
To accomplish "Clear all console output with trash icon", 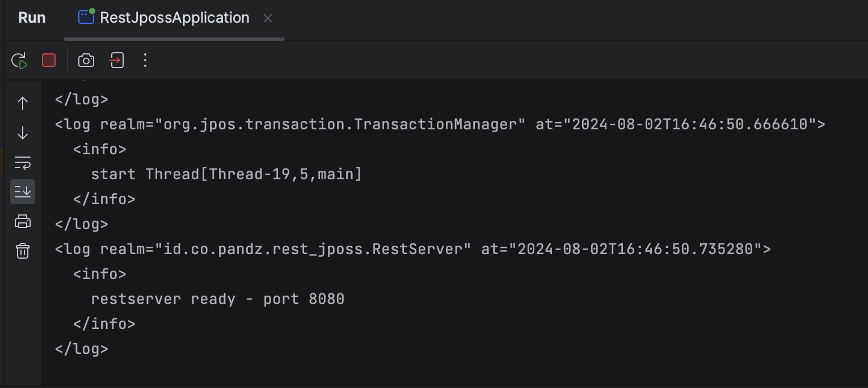I will coord(23,251).
